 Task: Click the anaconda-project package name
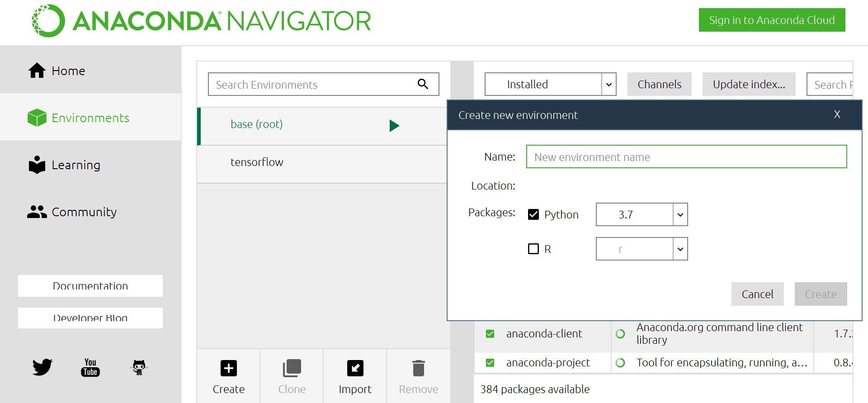click(x=548, y=363)
